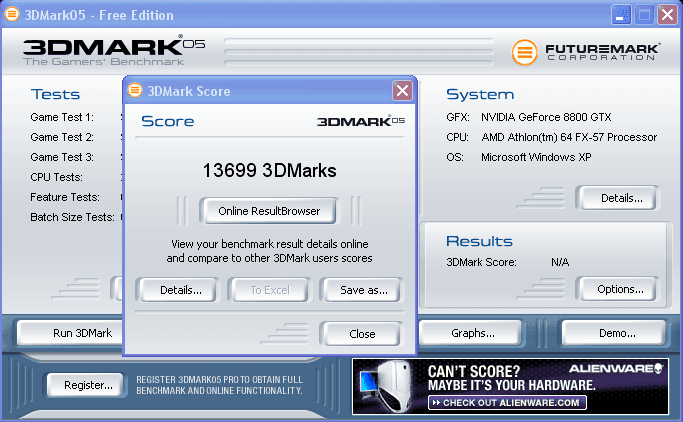This screenshot has width=683, height=422.
Task: Click the 13699 3DMarks score text
Action: coord(269,170)
